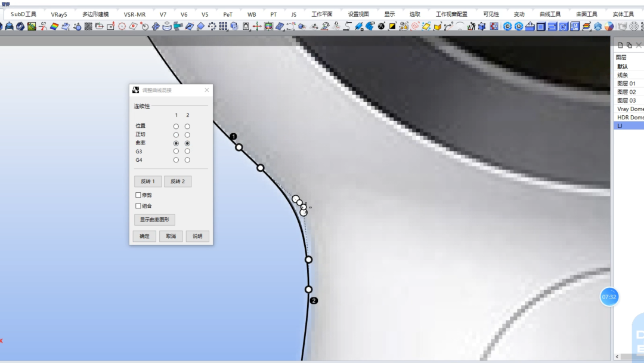
Task: Select 位置 continuity for curve 1
Action: click(x=176, y=126)
